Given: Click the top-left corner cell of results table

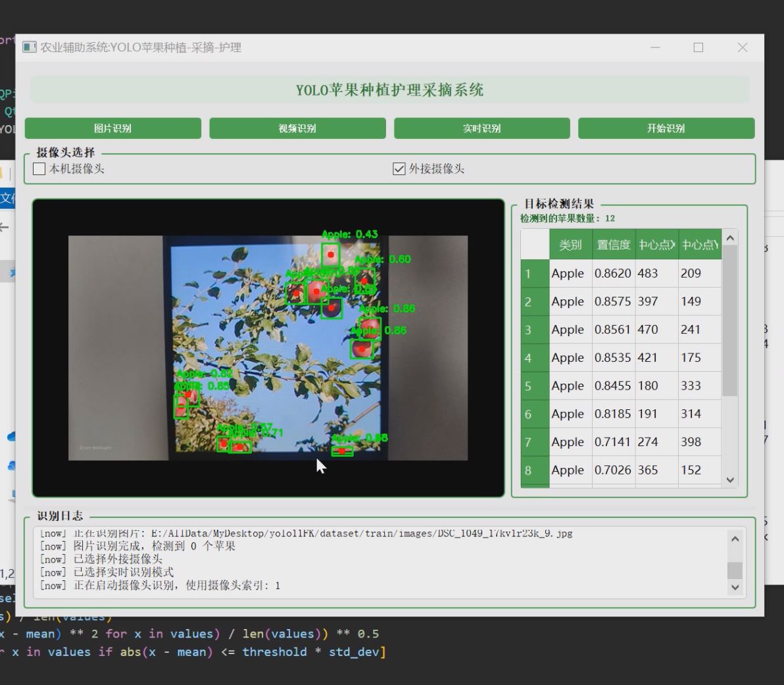Looking at the screenshot, I should coord(535,245).
